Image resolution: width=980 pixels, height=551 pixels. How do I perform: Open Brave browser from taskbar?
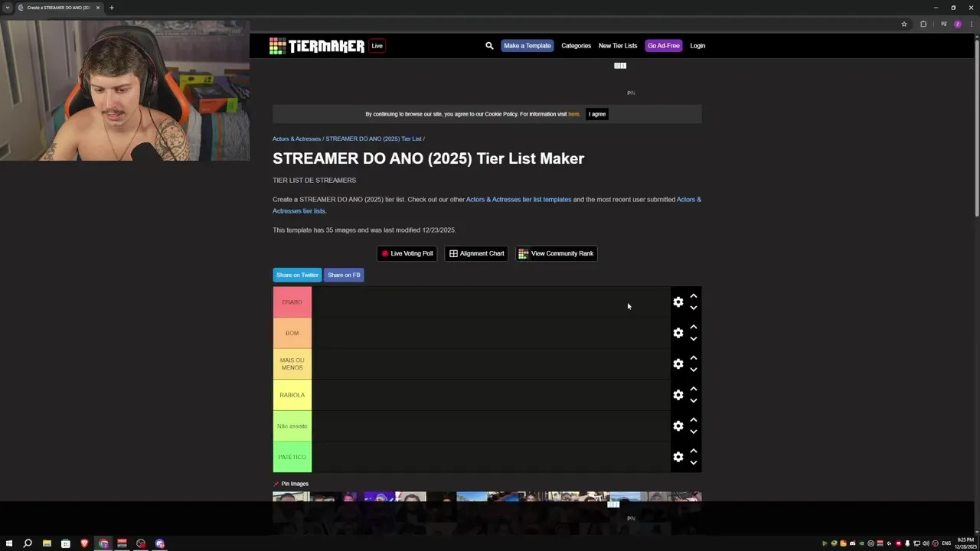84,543
